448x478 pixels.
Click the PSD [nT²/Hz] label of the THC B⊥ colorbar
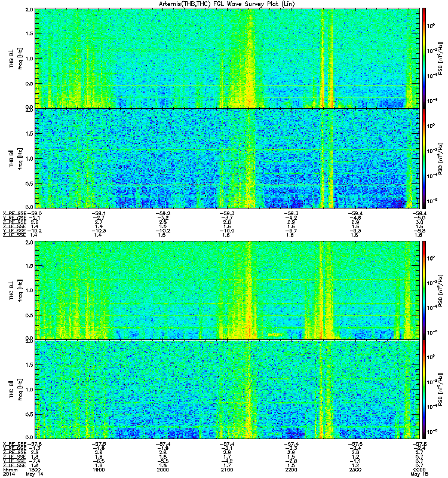point(441,290)
